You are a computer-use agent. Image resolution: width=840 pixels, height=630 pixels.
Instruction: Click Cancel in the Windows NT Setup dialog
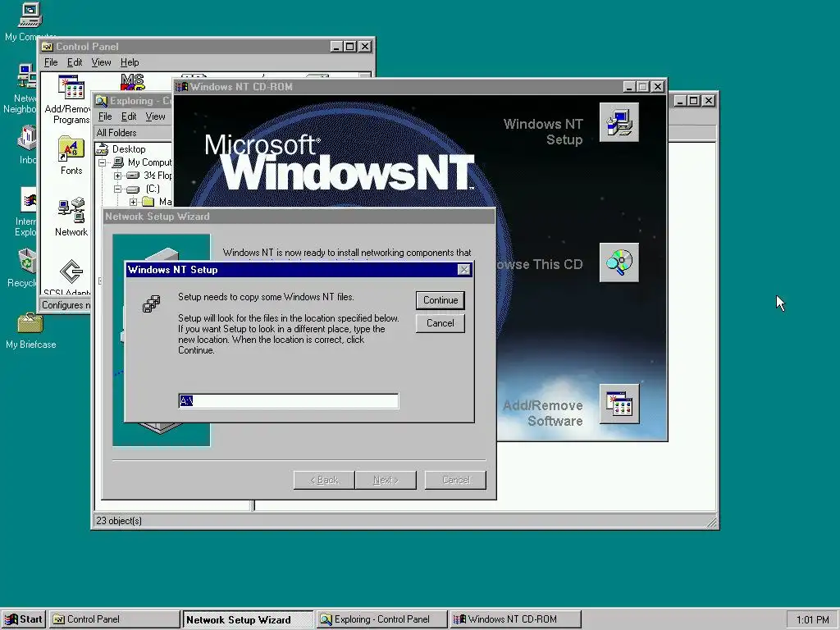[x=440, y=323]
